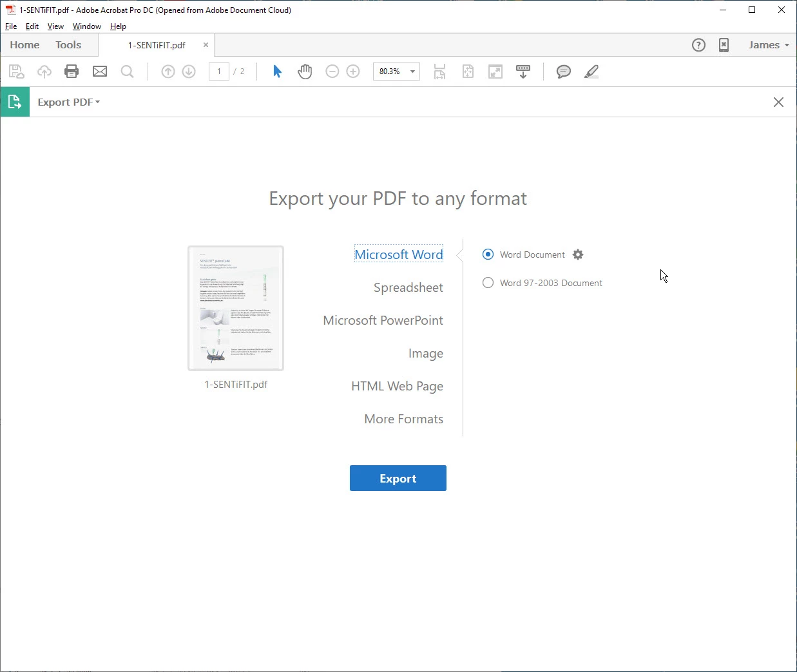
Task: Open the View menu
Action: 55,26
